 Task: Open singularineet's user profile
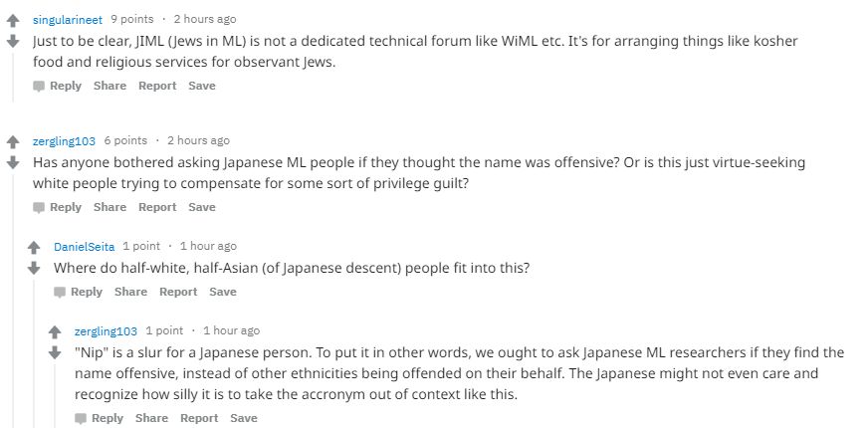(x=68, y=19)
